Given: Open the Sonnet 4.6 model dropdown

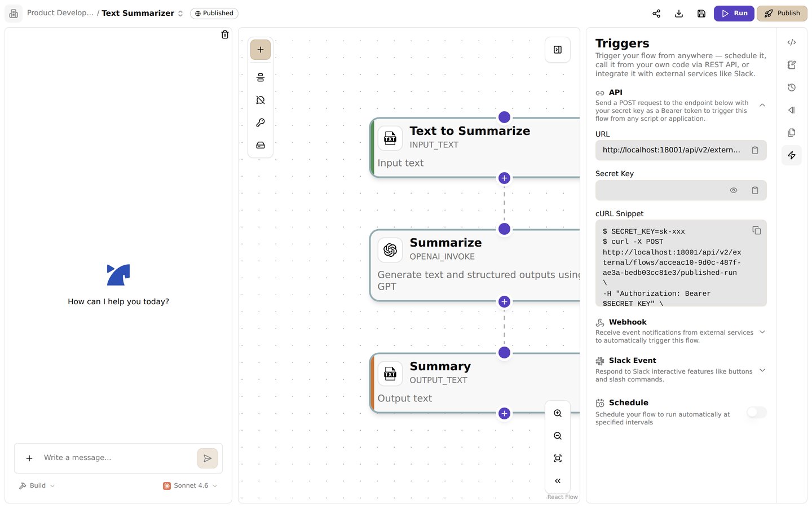Looking at the screenshot, I should (x=191, y=485).
